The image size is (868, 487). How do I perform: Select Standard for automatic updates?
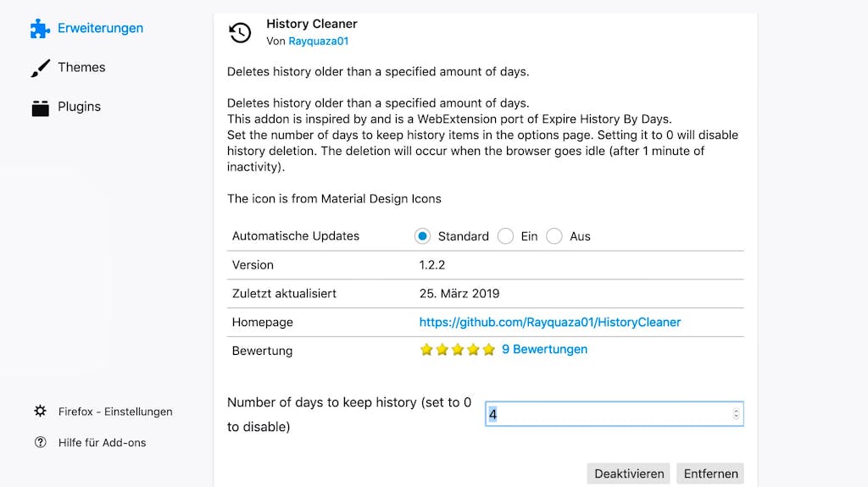(422, 236)
